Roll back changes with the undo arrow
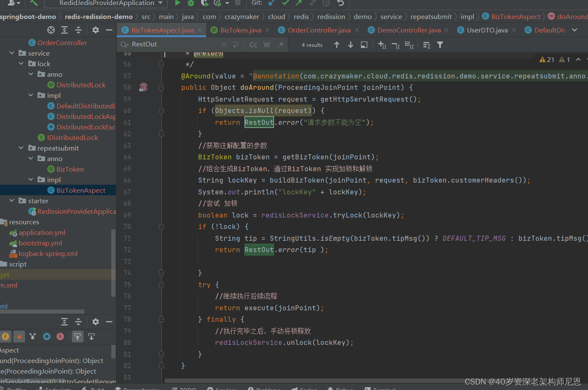This screenshot has width=588, height=390. point(340,3)
